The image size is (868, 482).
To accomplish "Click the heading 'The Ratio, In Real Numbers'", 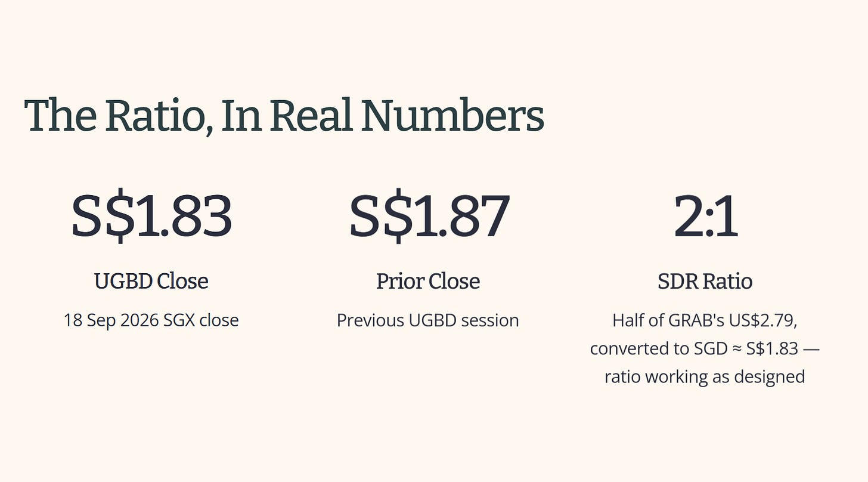I will (284, 115).
